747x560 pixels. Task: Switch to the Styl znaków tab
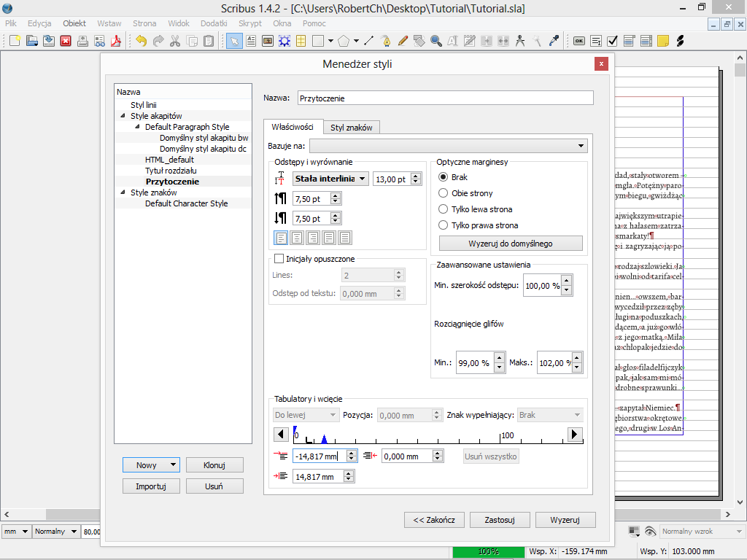pos(351,128)
